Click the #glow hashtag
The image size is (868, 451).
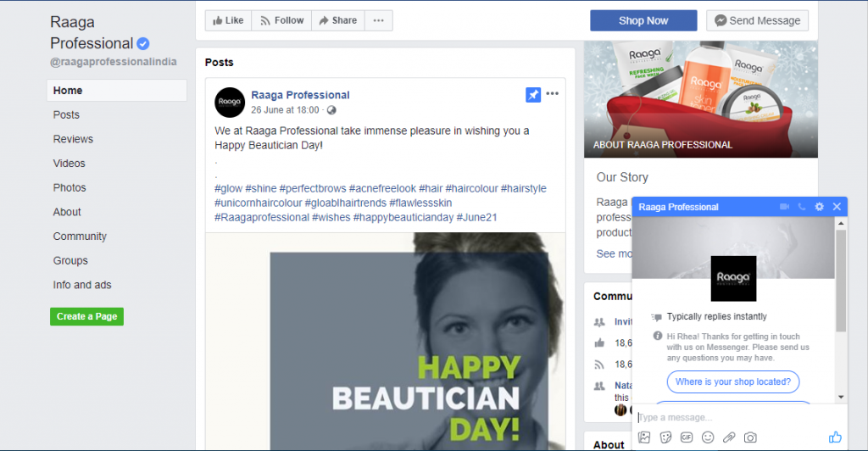[229, 189]
